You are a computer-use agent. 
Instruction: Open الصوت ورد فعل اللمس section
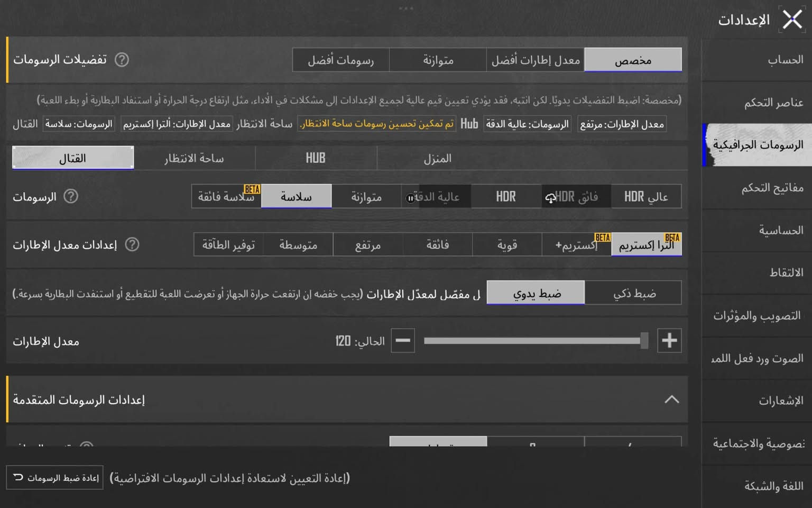pyautogui.click(x=757, y=358)
